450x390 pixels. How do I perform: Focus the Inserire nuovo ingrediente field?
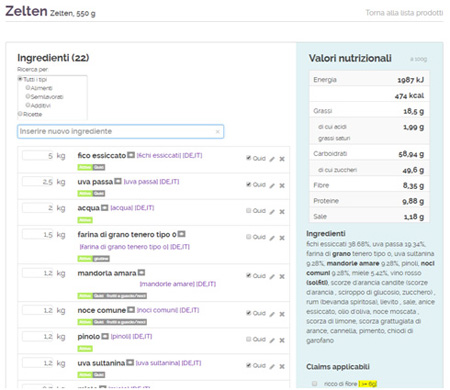(x=120, y=131)
